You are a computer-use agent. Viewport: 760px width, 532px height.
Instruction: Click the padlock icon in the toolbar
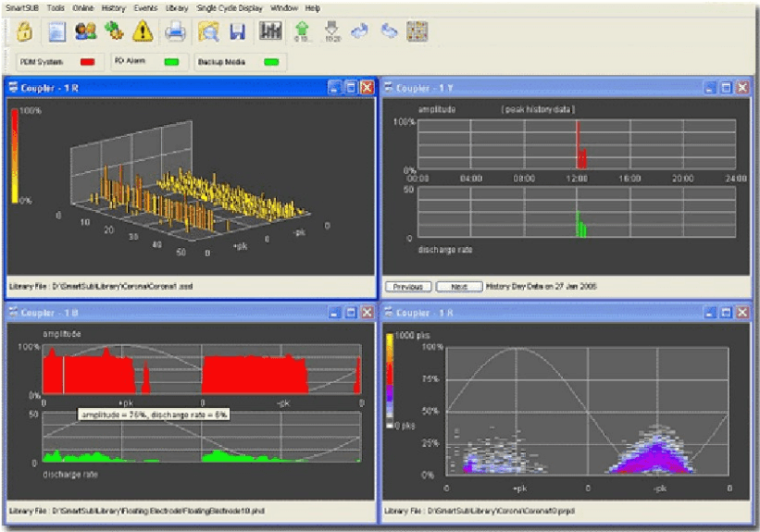(25, 31)
